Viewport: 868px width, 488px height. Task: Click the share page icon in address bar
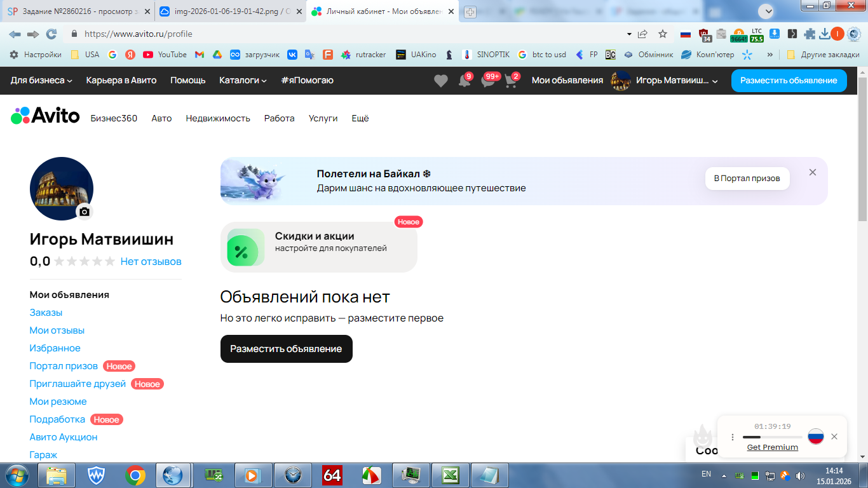click(x=643, y=34)
